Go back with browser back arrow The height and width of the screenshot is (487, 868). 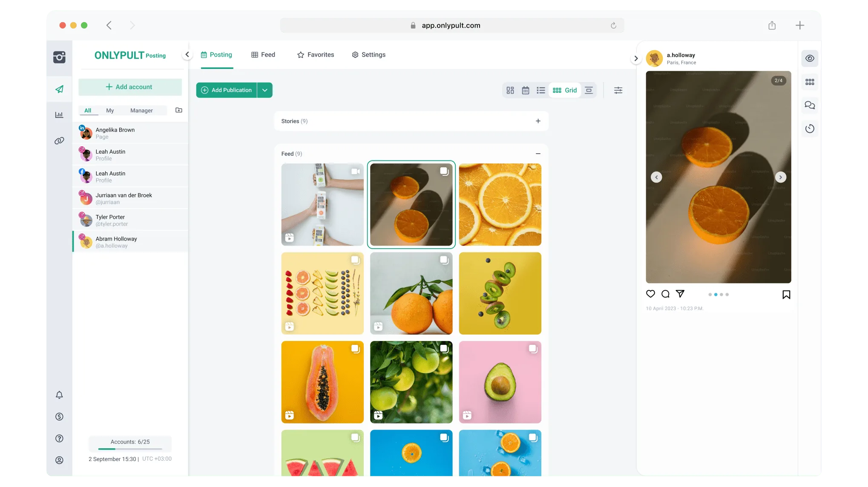(x=109, y=26)
